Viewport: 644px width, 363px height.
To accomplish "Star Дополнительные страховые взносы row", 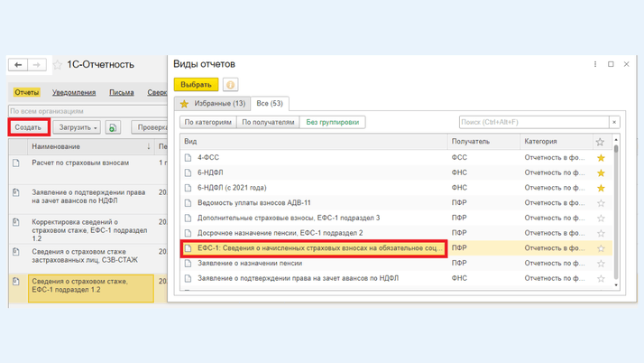I will click(601, 219).
